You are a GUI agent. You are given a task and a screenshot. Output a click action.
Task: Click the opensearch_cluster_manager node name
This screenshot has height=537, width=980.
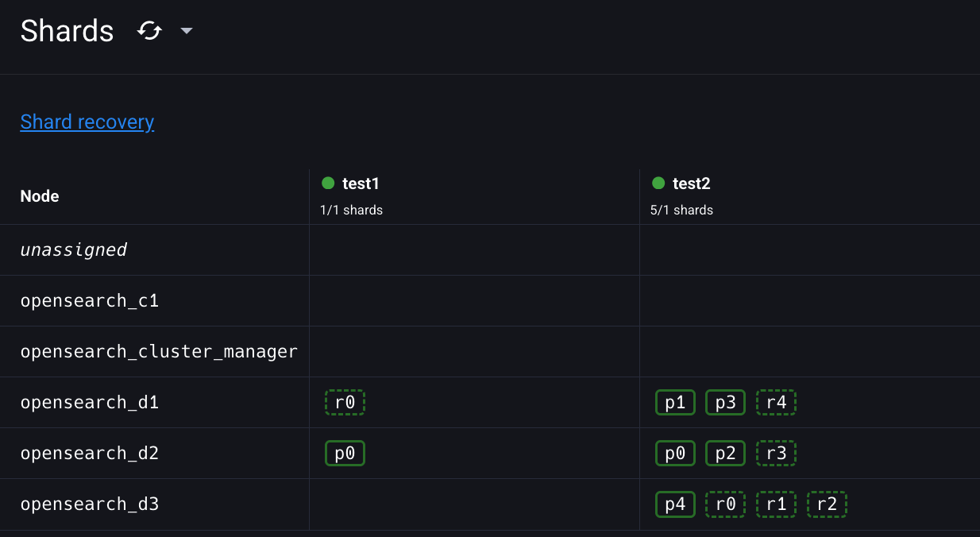159,352
